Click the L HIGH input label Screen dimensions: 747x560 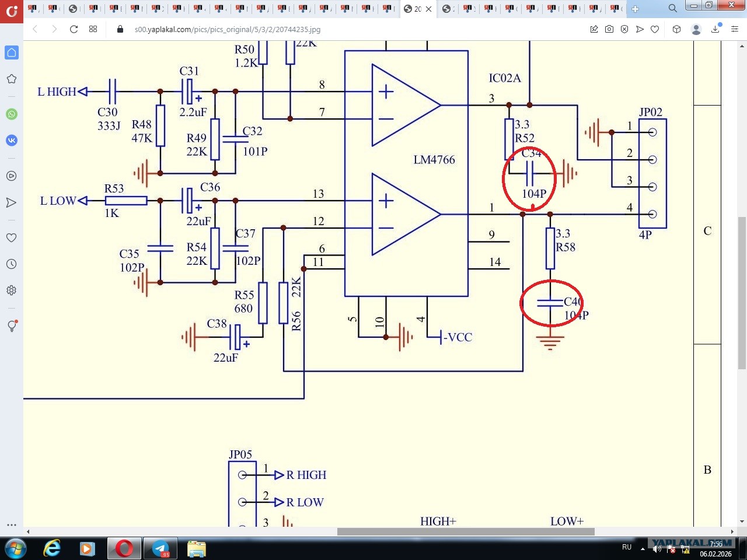57,92
